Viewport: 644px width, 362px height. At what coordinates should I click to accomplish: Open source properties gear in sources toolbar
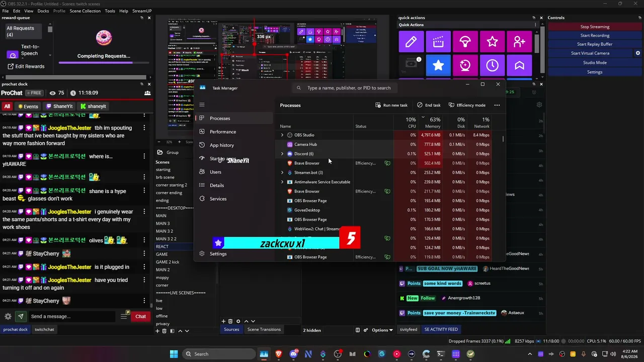(238, 321)
